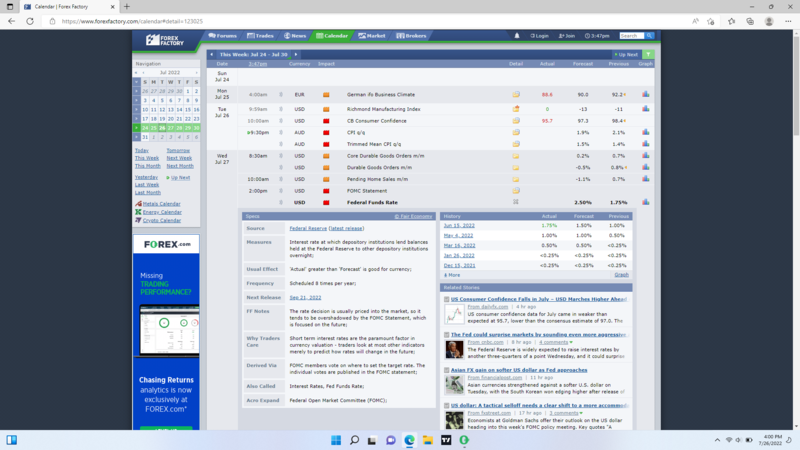Open detail folder for Pending Home Sales m/m

[516, 179]
